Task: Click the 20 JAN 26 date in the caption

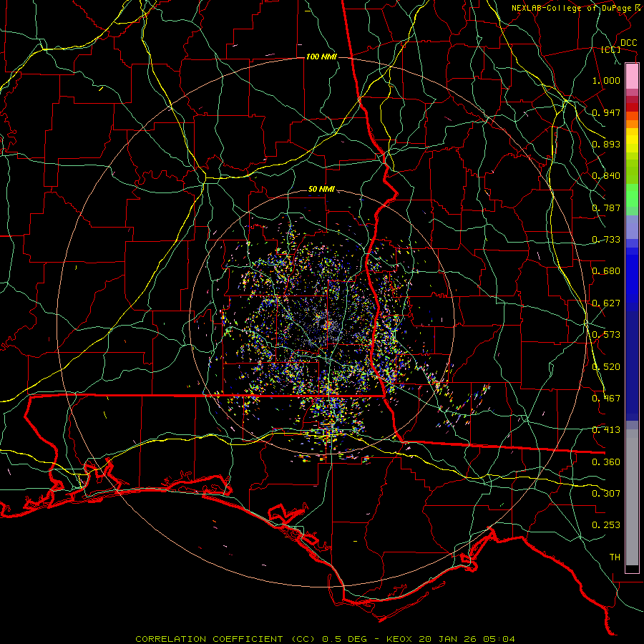Action: point(447,639)
